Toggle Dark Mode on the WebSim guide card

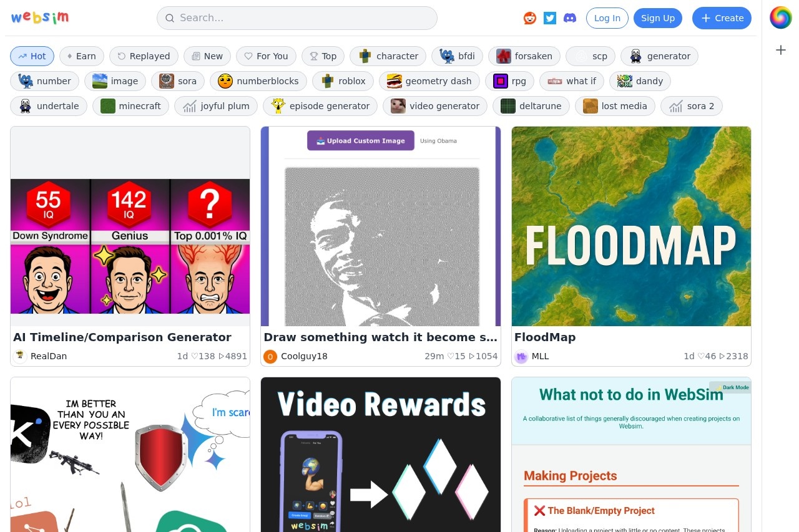coord(732,387)
